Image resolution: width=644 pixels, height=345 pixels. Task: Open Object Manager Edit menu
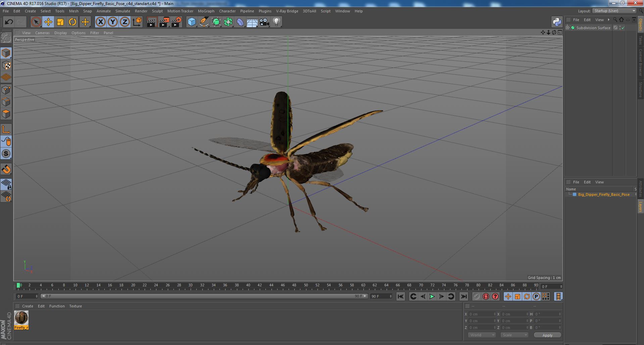587,20
